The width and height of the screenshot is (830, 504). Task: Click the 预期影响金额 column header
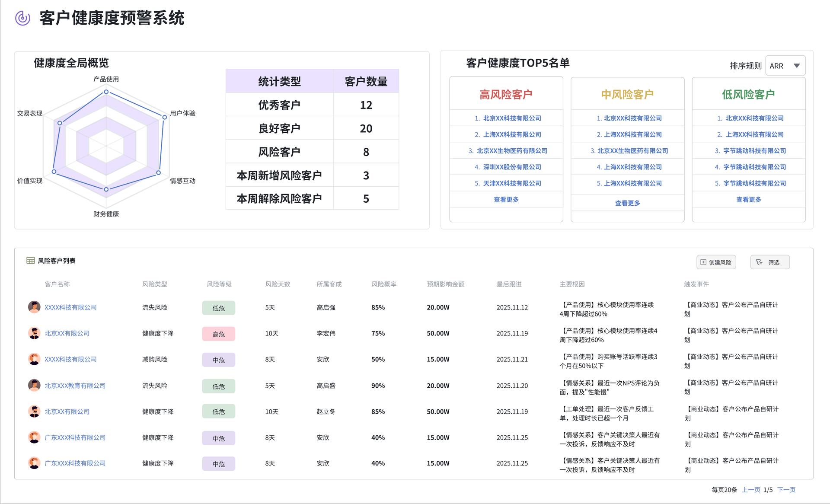[445, 284]
